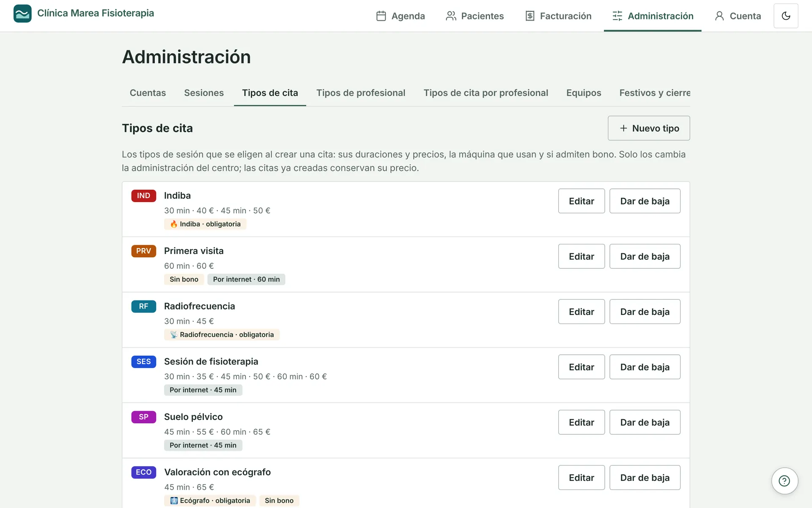
Task: Click the sliders icon beside Administración
Action: click(617, 16)
